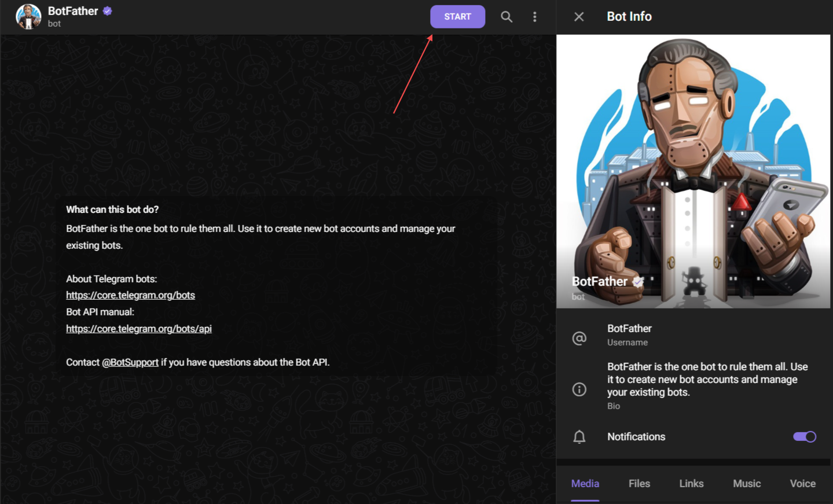Click BotFather avatar in chat header
The height and width of the screenshot is (504, 833).
pyautogui.click(x=28, y=17)
